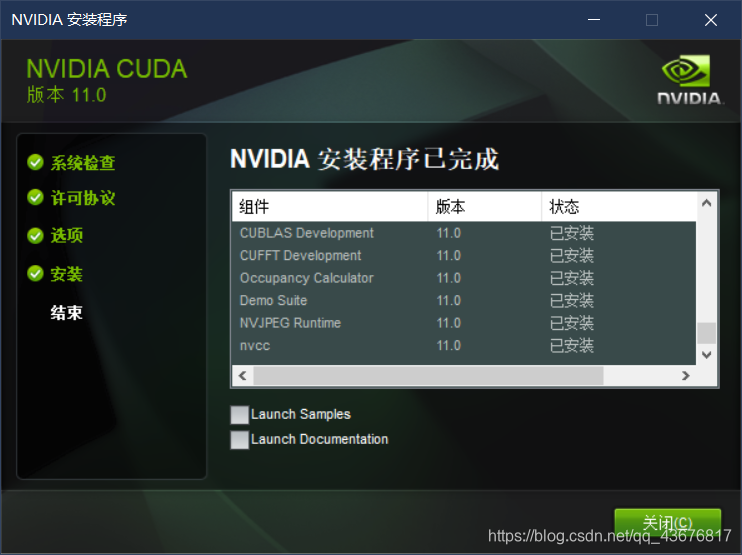
Task: Select the Occupancy Calculator row
Action: pos(464,278)
